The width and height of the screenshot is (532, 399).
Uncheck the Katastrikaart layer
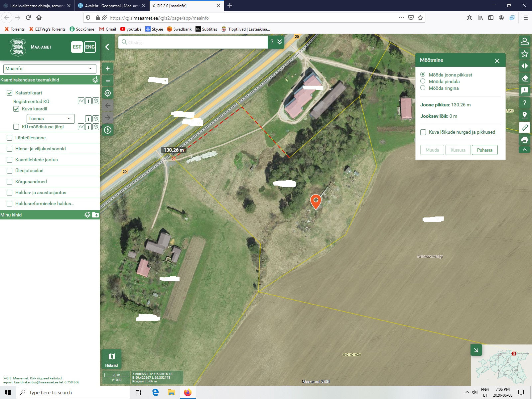10,93
